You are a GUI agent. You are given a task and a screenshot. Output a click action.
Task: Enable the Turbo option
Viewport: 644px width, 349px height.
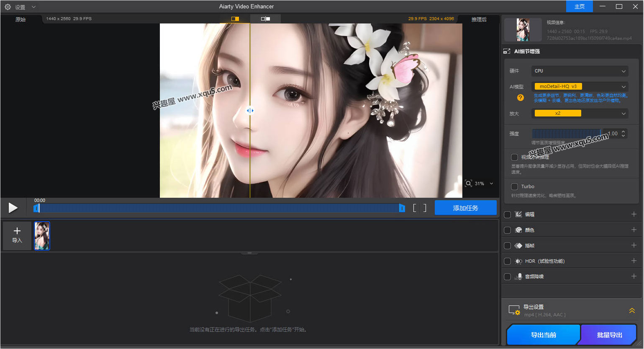coord(514,186)
